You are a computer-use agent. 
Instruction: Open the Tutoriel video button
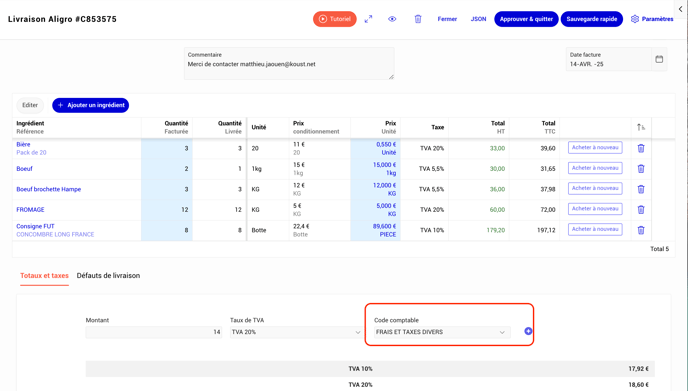(x=334, y=19)
